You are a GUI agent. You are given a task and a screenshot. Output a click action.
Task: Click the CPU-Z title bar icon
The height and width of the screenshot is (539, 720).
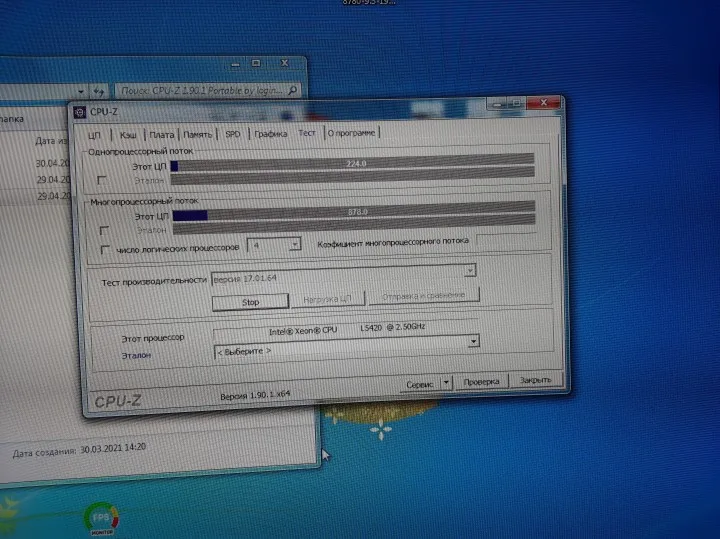(79, 112)
